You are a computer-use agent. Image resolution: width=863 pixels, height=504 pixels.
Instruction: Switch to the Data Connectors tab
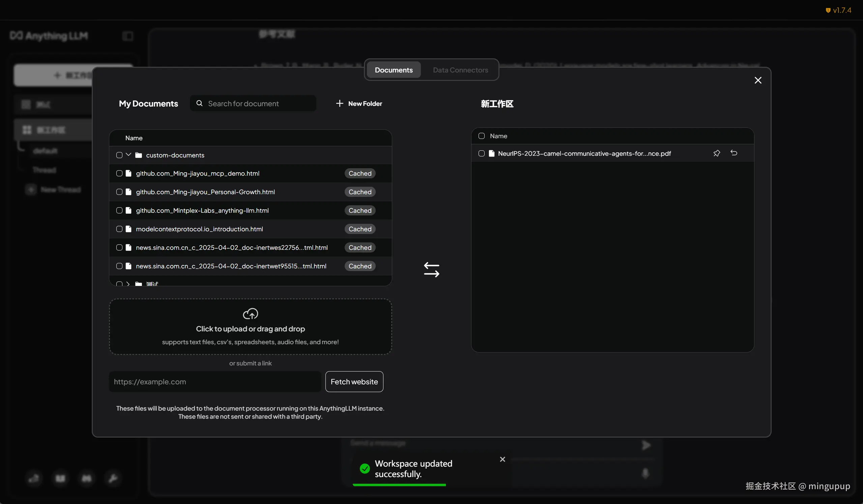[460, 70]
